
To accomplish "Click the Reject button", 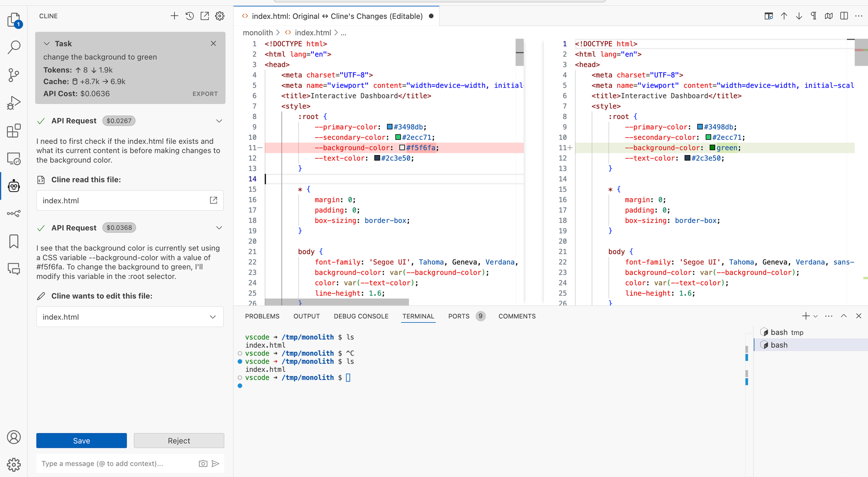I will 179,441.
